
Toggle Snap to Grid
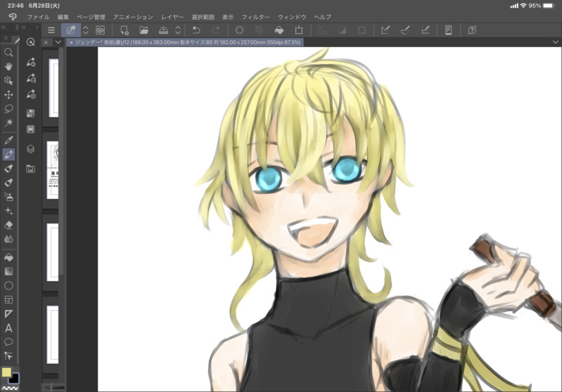coord(425,30)
